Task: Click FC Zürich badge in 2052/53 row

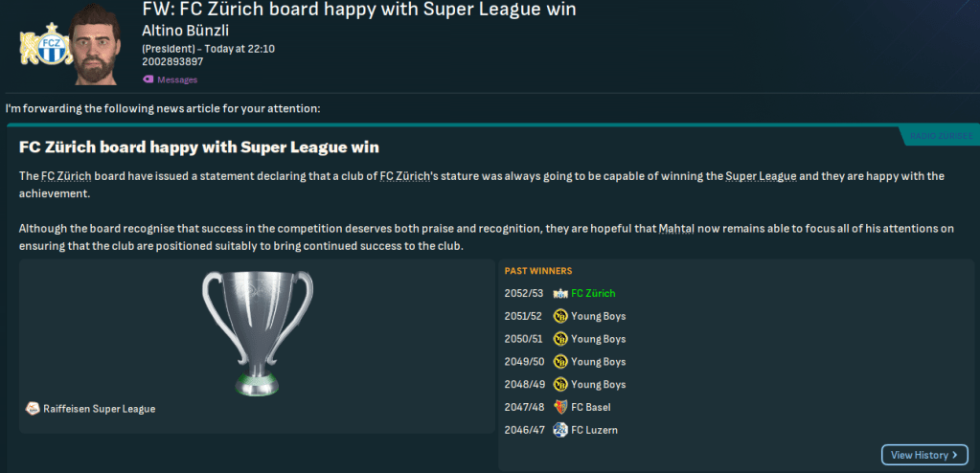Action: [x=560, y=293]
